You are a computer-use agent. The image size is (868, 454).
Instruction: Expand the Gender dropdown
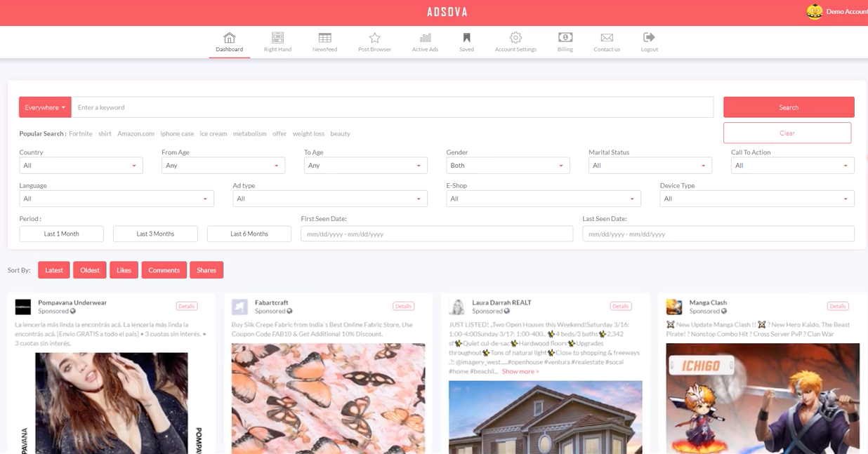(508, 166)
